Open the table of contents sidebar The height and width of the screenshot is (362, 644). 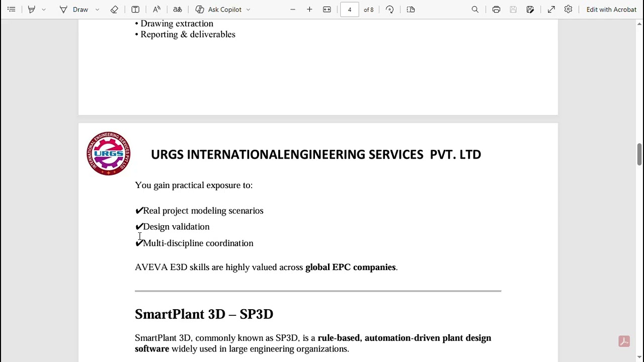(11, 10)
